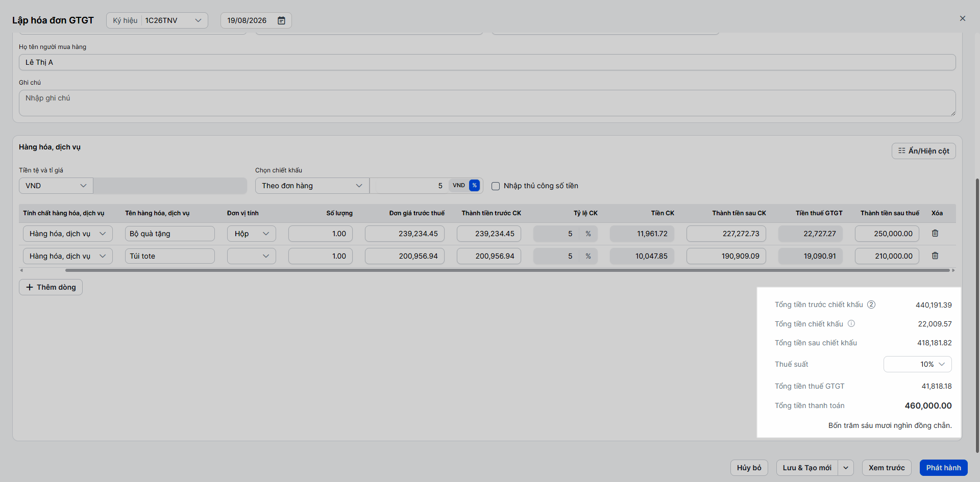Viewport: 980px width, 482px height.
Task: Issue the invoice with Phát hành
Action: click(944, 468)
